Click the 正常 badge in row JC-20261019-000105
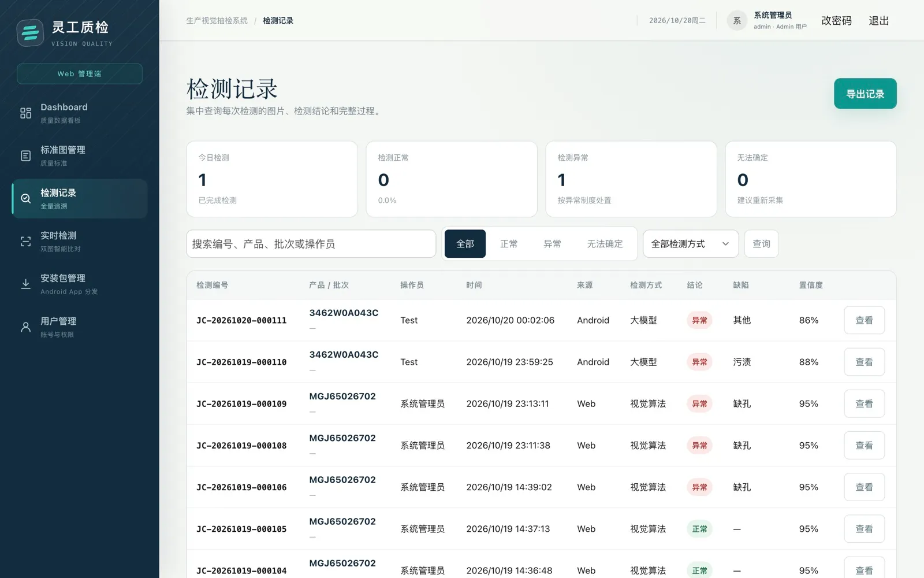The width and height of the screenshot is (924, 578). pos(699,529)
